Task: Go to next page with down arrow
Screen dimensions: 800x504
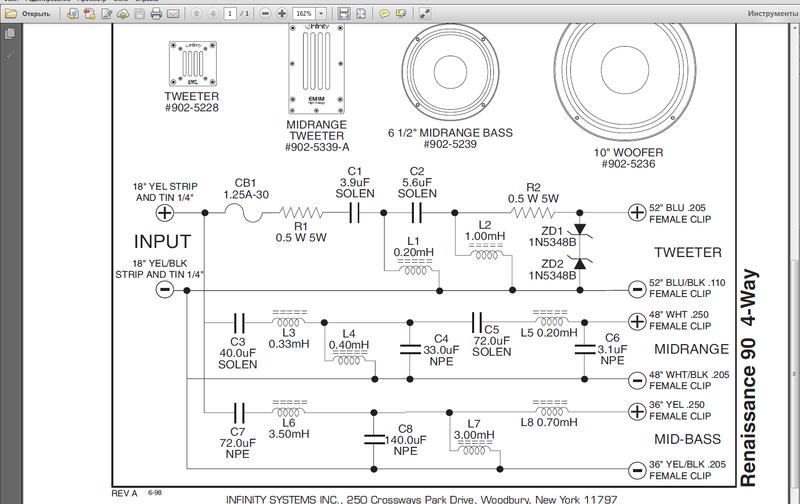Action: [213, 14]
